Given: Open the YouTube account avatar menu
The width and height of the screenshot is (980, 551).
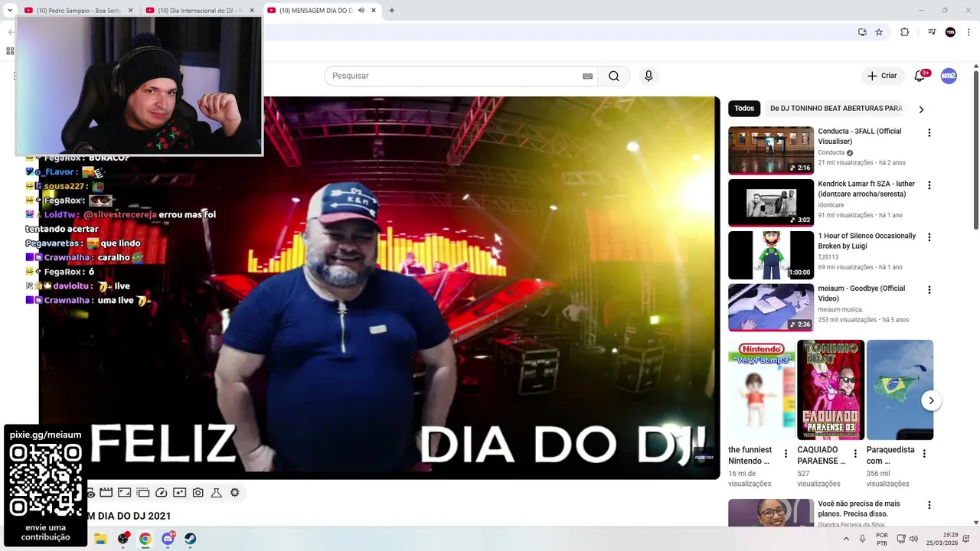Looking at the screenshot, I should pyautogui.click(x=949, y=76).
